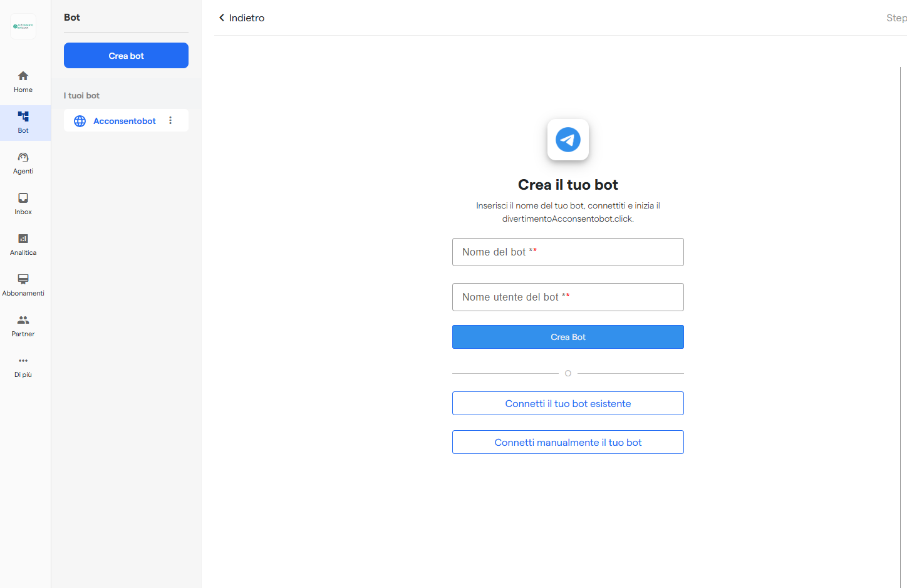Viewport: 907px width, 588px height.
Task: Click the Indietro back chevron
Action: (x=222, y=18)
